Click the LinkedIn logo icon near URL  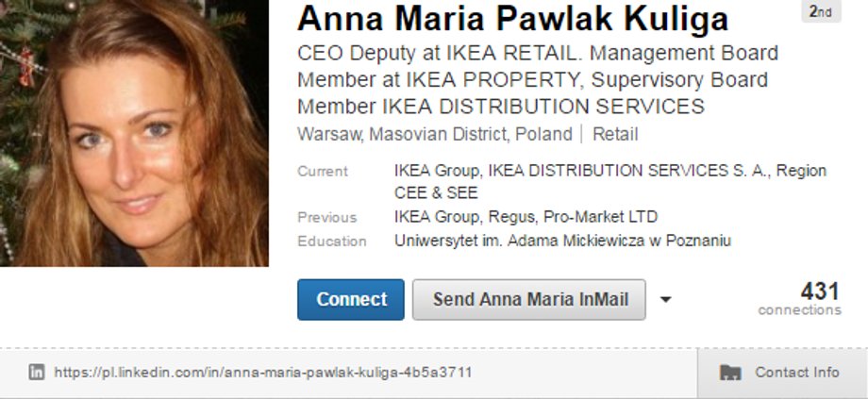37,372
